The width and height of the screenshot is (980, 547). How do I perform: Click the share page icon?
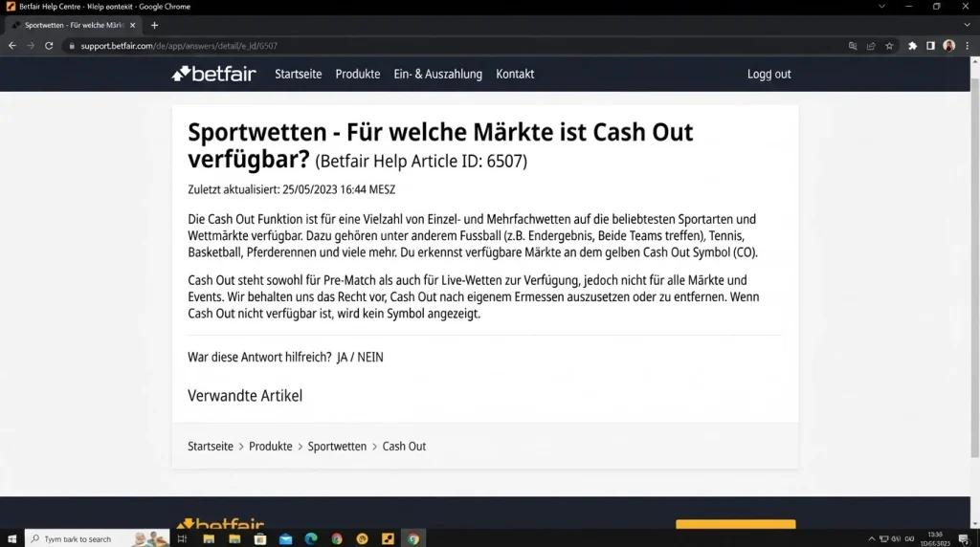[871, 46]
